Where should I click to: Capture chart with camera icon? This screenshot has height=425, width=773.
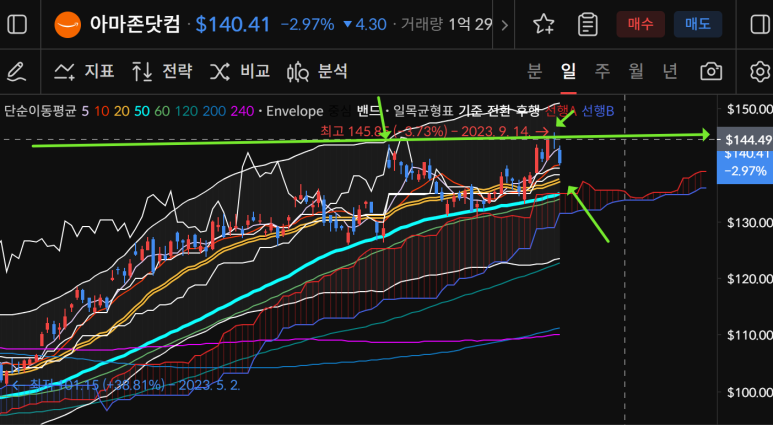tap(711, 72)
